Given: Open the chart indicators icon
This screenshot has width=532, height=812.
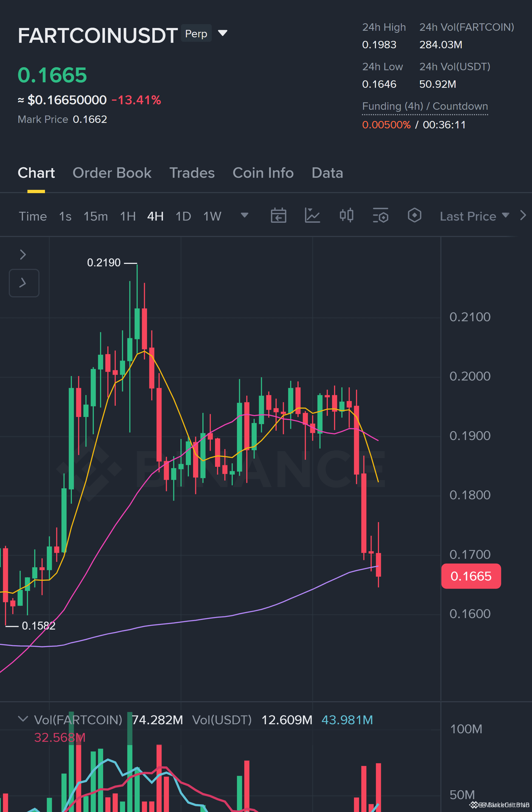Looking at the screenshot, I should (312, 216).
